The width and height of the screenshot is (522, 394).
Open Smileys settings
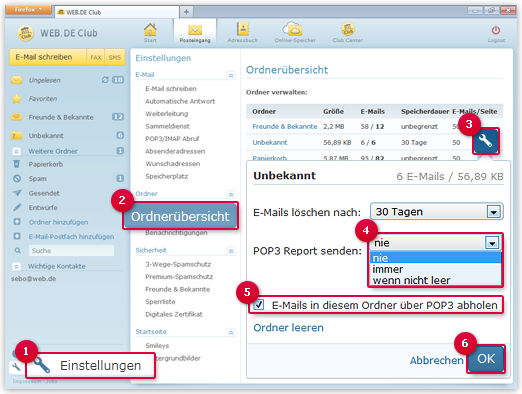(157, 345)
